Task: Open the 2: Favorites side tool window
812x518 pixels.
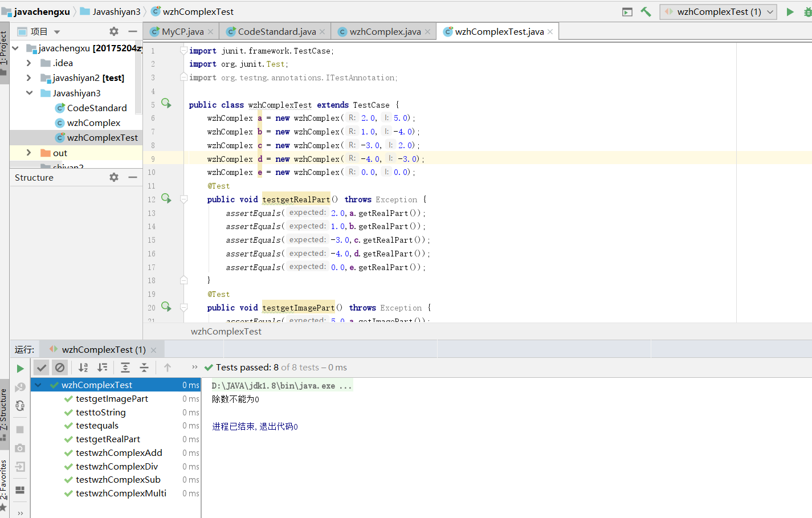Action: (x=4, y=484)
